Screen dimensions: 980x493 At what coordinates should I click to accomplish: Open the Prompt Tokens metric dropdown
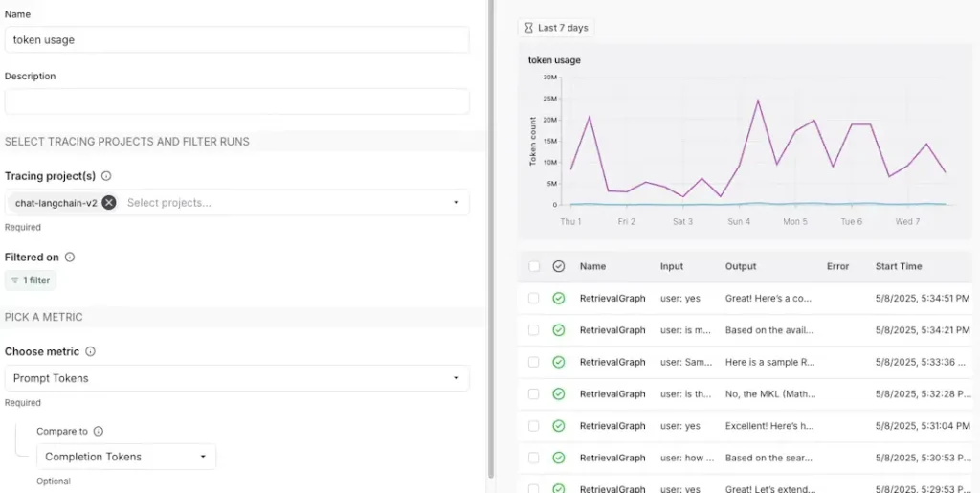click(x=237, y=378)
